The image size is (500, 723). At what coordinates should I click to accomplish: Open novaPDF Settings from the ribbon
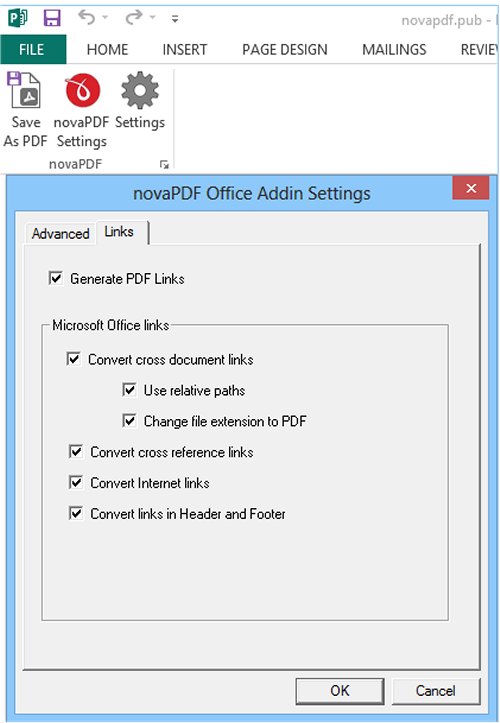[82, 111]
